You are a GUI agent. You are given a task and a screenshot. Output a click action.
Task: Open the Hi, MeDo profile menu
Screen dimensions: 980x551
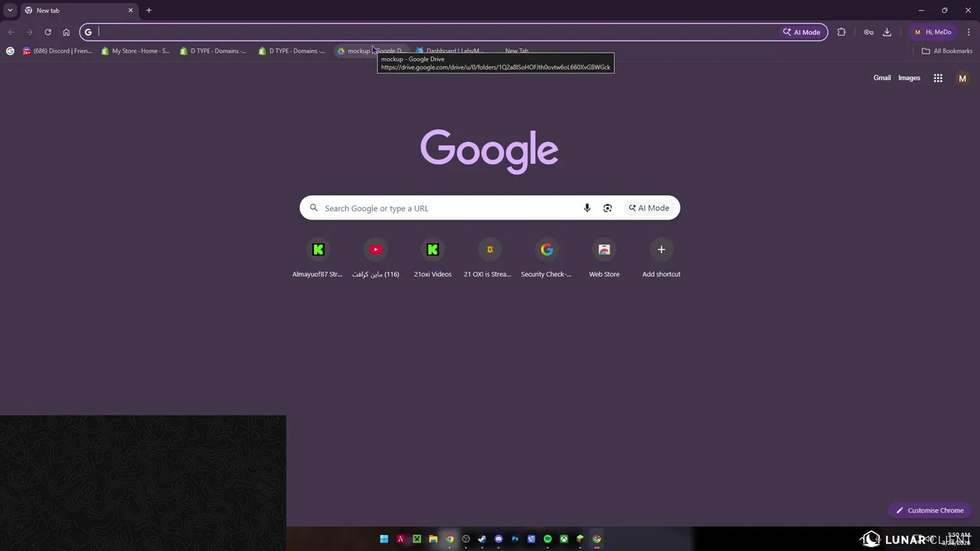(x=933, y=32)
